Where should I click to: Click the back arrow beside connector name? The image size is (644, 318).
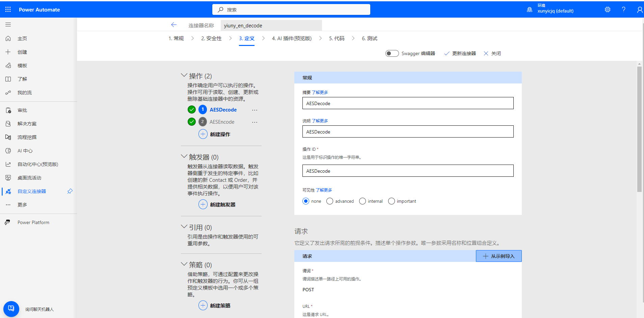174,25
